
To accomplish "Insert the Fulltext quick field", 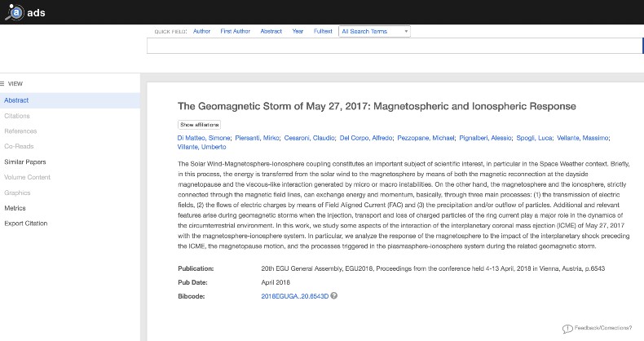I will click(323, 31).
